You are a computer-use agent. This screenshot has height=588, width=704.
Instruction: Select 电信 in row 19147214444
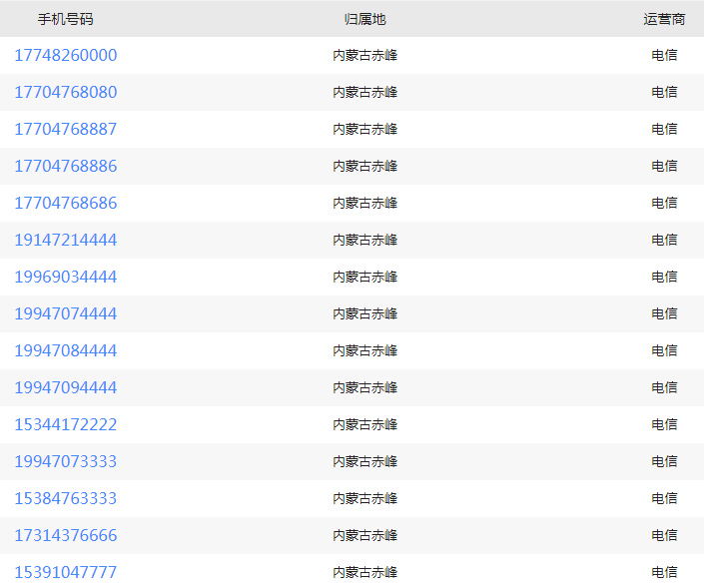pos(664,240)
